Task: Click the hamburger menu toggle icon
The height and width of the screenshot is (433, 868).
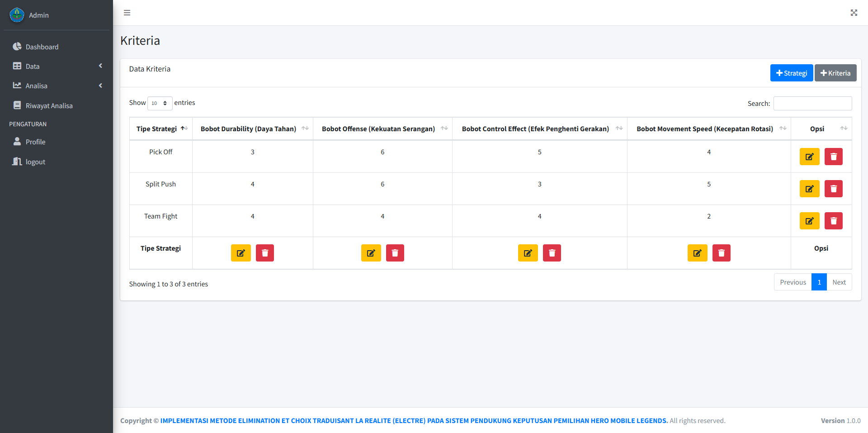Action: tap(127, 13)
